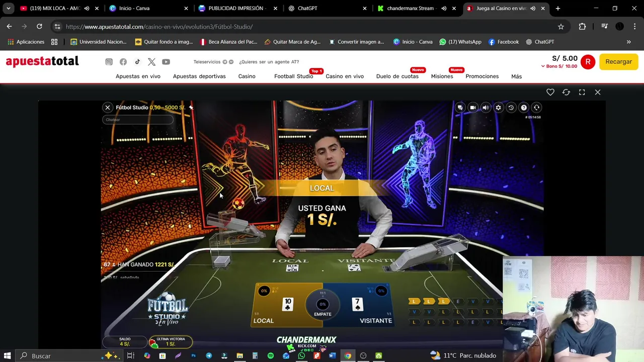Viewport: 644px width, 362px height.
Task: Reload the page in Chrome
Action: (39, 27)
